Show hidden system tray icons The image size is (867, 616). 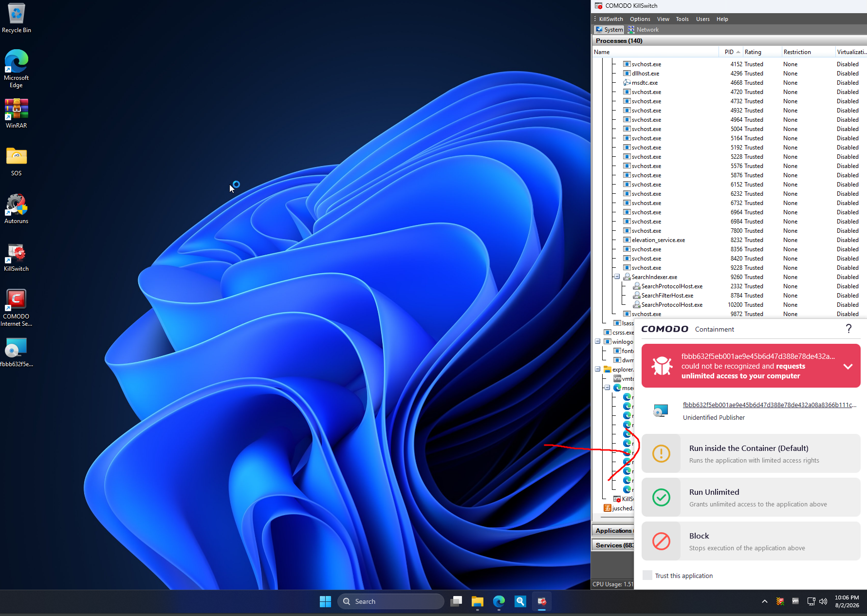(x=765, y=601)
